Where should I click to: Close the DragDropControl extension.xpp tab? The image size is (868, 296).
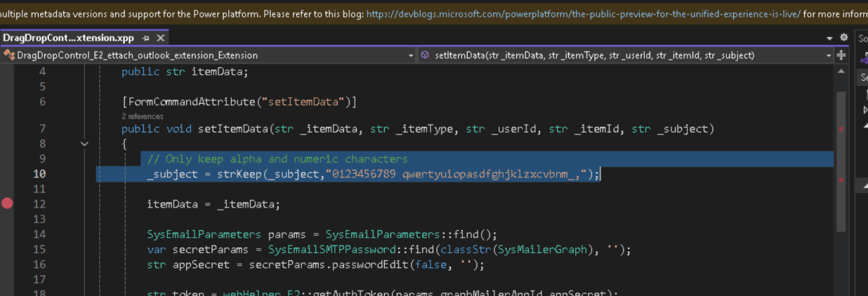click(x=160, y=39)
